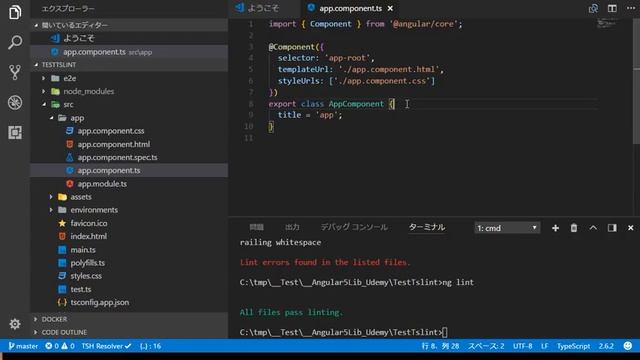Screen dimensions: 640x360
Task: Expand the DOCKER section
Action: 129,319
